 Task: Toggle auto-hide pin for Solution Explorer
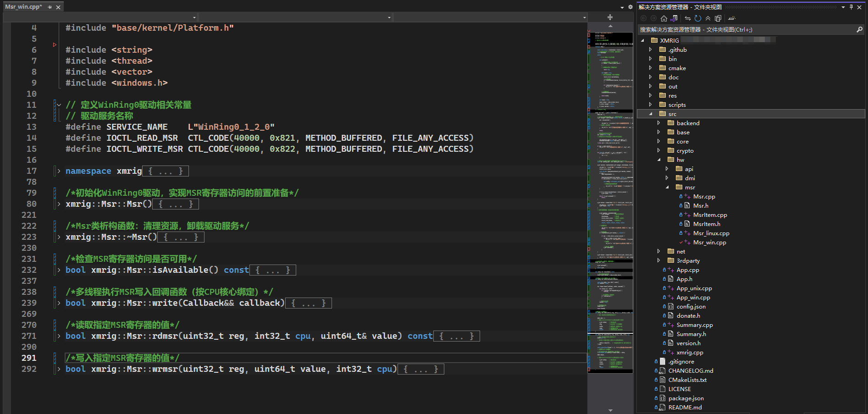(851, 7)
